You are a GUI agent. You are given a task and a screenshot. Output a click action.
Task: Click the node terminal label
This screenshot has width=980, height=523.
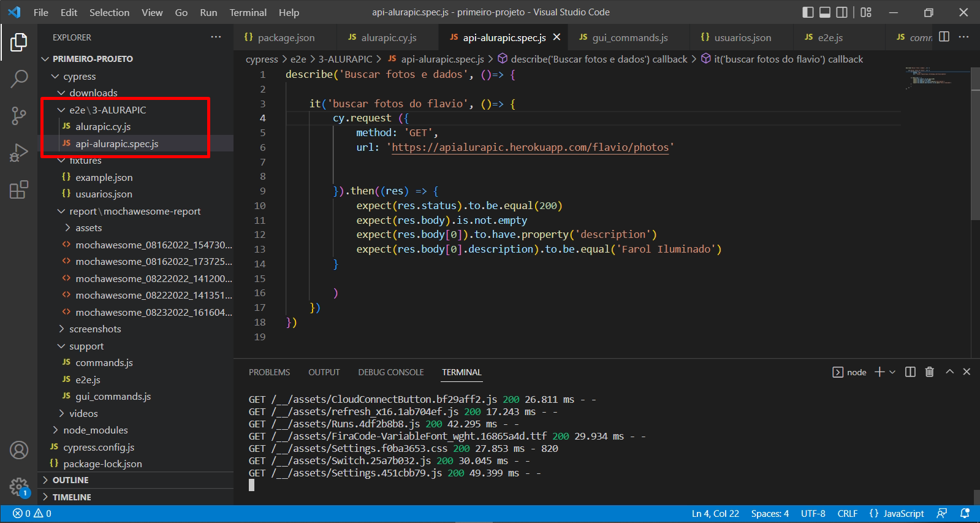pyautogui.click(x=849, y=372)
